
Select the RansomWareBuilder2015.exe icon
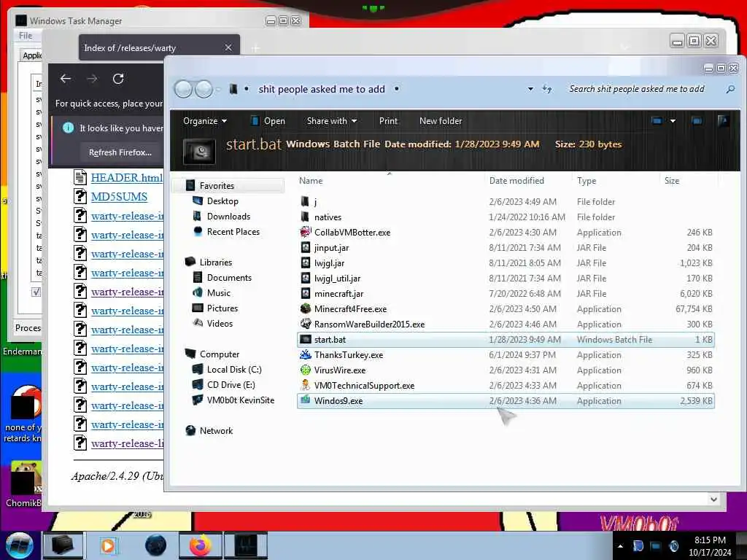click(306, 324)
